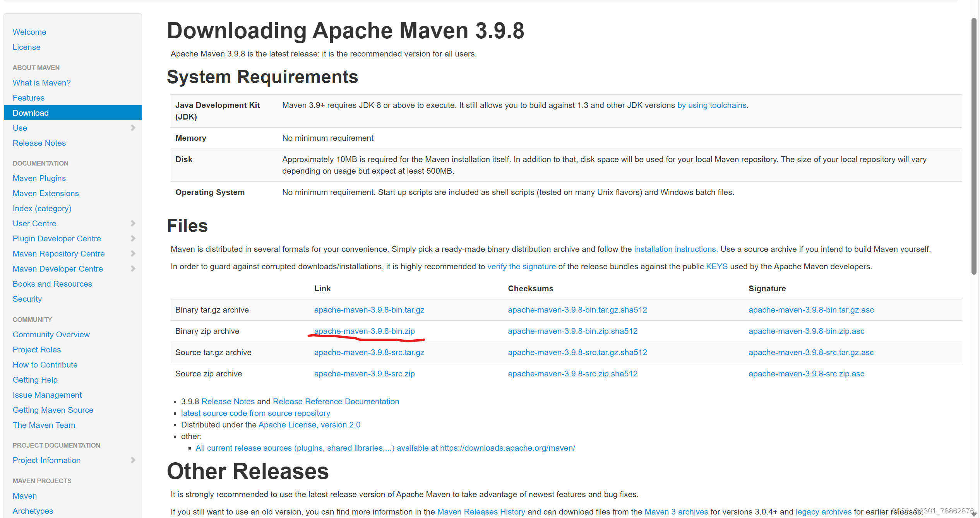Screen dimensions: 980x518
Task: Open Issue Management page
Action: 47,395
